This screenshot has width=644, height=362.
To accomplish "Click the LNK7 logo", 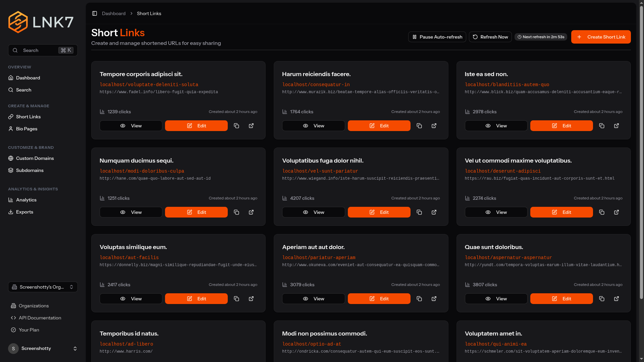I will (x=41, y=22).
